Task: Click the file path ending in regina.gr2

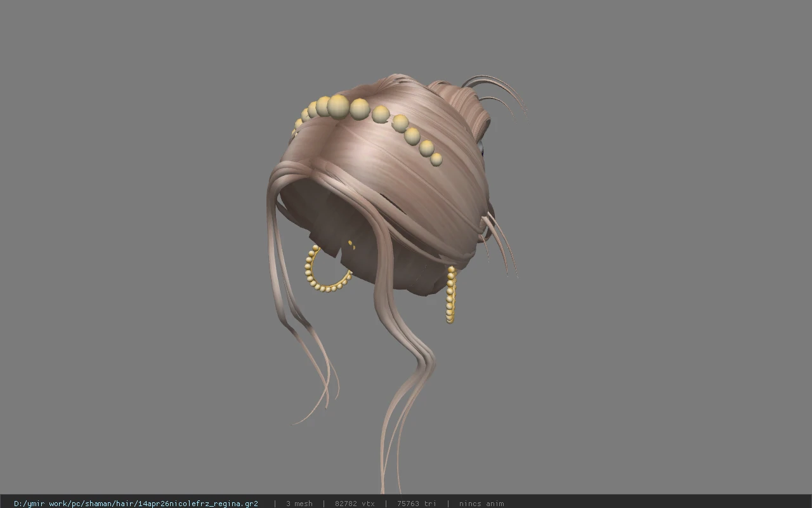Action: [x=136, y=504]
